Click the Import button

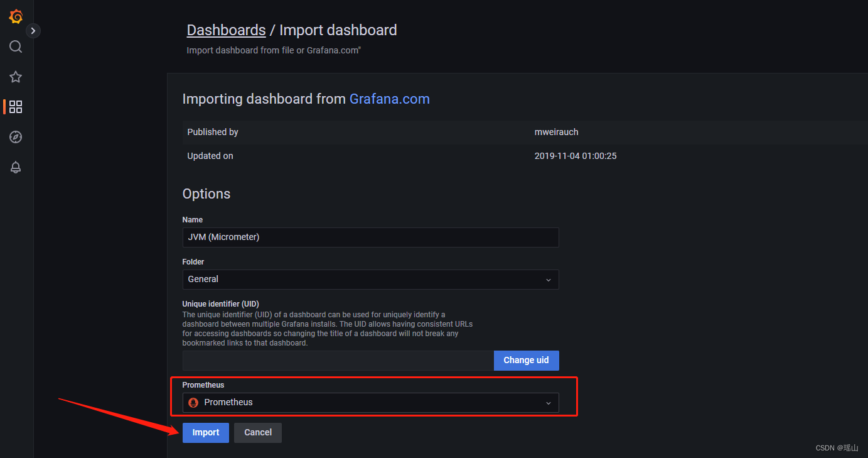[206, 432]
